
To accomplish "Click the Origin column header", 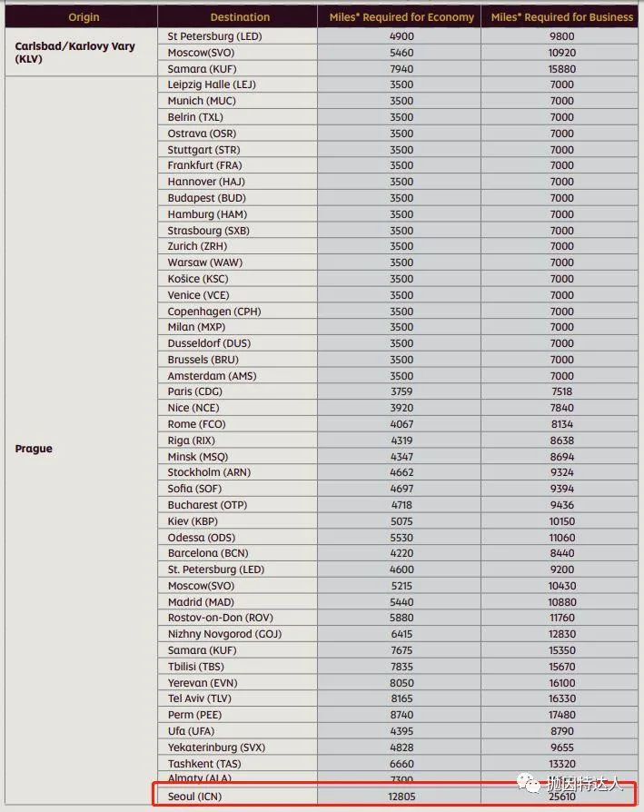I will 84,17.
